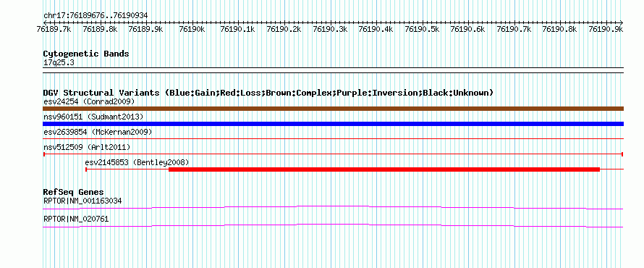Select the DGV Structural Variants track title
The width and height of the screenshot is (644, 268).
click(x=268, y=93)
